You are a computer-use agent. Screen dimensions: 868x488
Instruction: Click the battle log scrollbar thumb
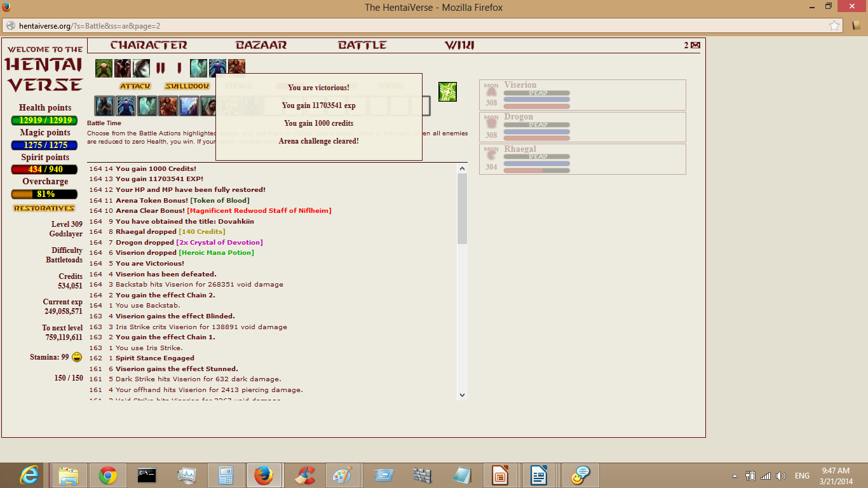coord(462,209)
